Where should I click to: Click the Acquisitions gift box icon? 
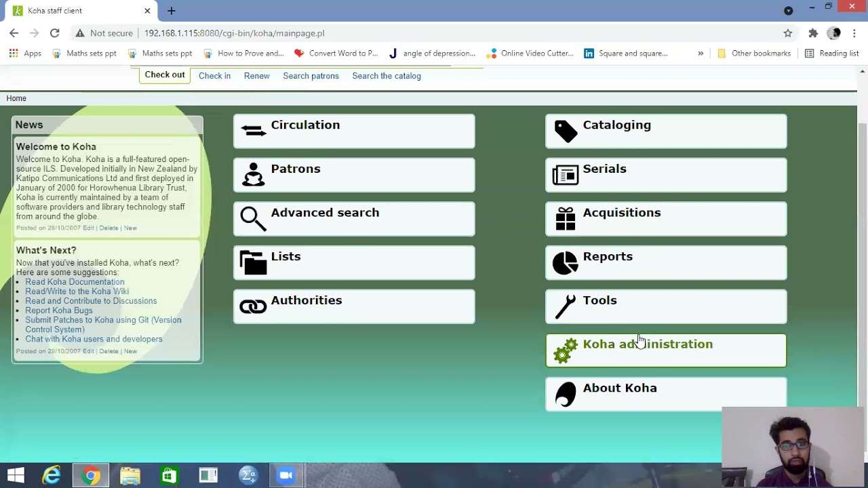click(x=566, y=219)
